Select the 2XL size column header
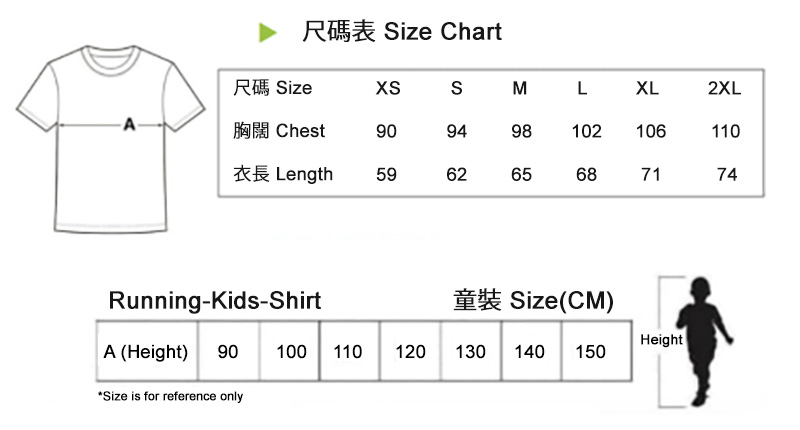800x430 pixels. point(724,88)
